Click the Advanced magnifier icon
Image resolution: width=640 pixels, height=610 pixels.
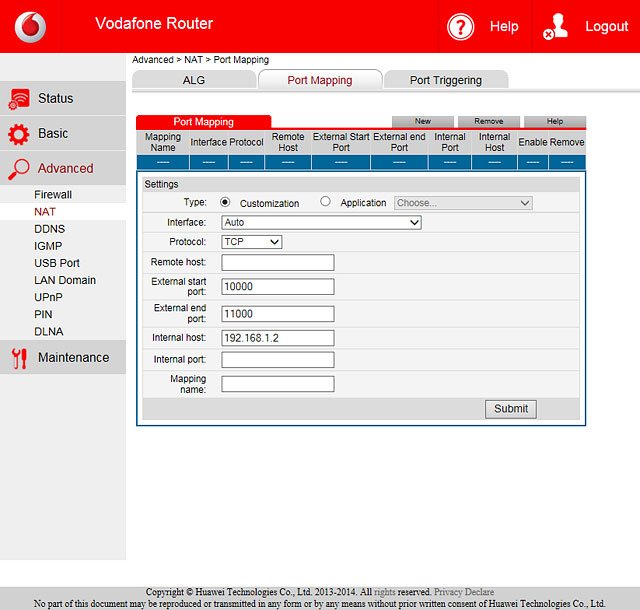coord(19,169)
